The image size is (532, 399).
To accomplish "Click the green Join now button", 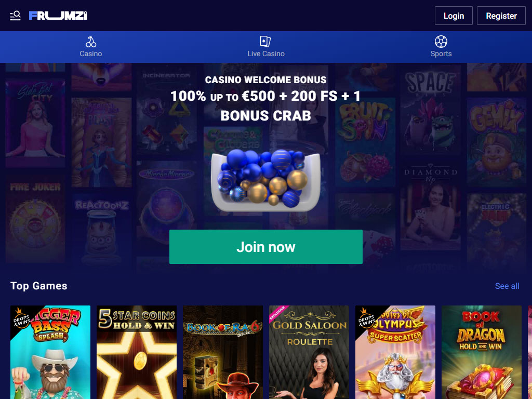I will pyautogui.click(x=266, y=247).
